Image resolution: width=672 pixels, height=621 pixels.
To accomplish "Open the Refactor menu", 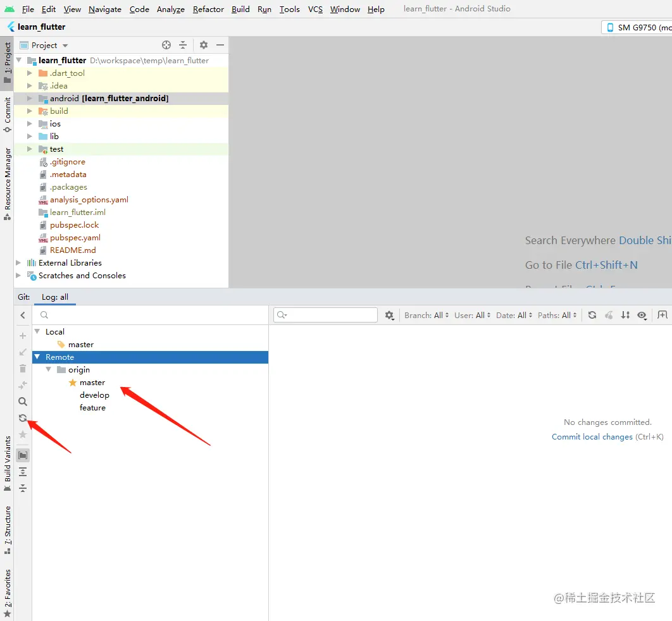I will pyautogui.click(x=208, y=9).
